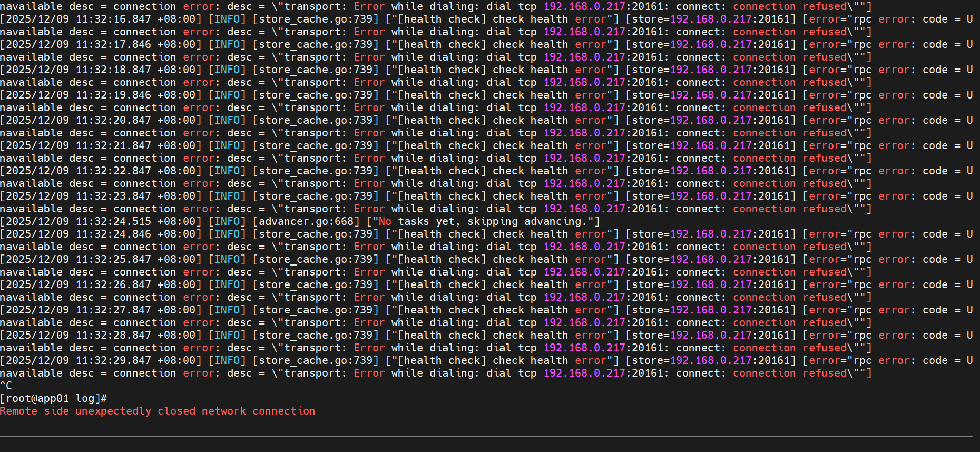980x452 pixels.
Task: Select timestamp 11:32:21.847 in the terminal
Action: point(113,146)
